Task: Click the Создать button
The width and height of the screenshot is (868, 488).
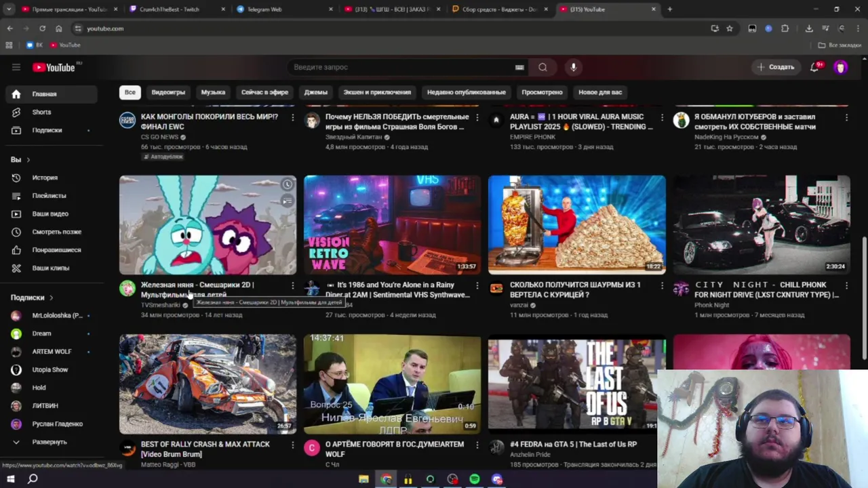Action: tap(776, 67)
